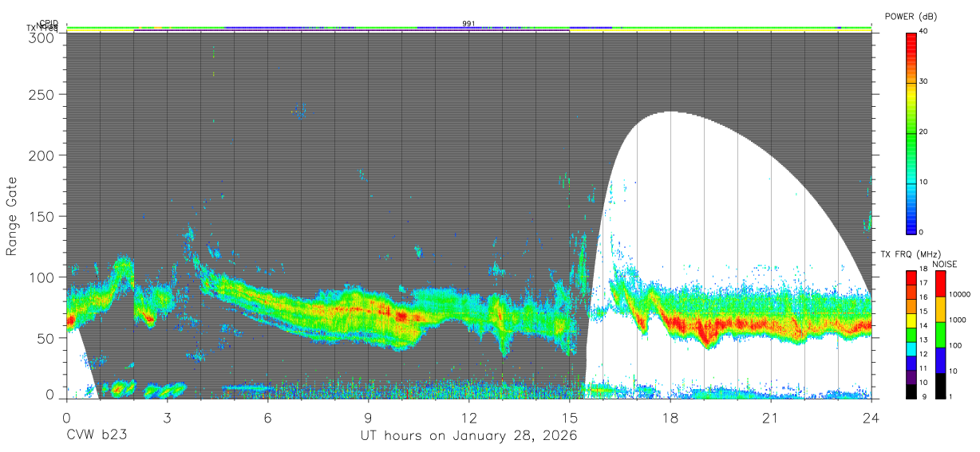Image resolution: width=980 pixels, height=452 pixels.
Task: Pick the green segment of noise colorbar
Action: [940, 335]
